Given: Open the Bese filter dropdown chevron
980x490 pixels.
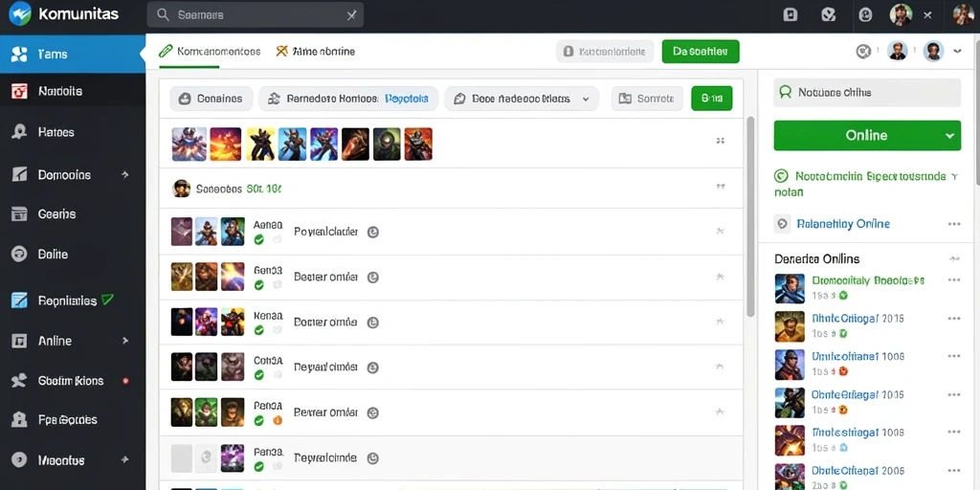Looking at the screenshot, I should click(586, 99).
